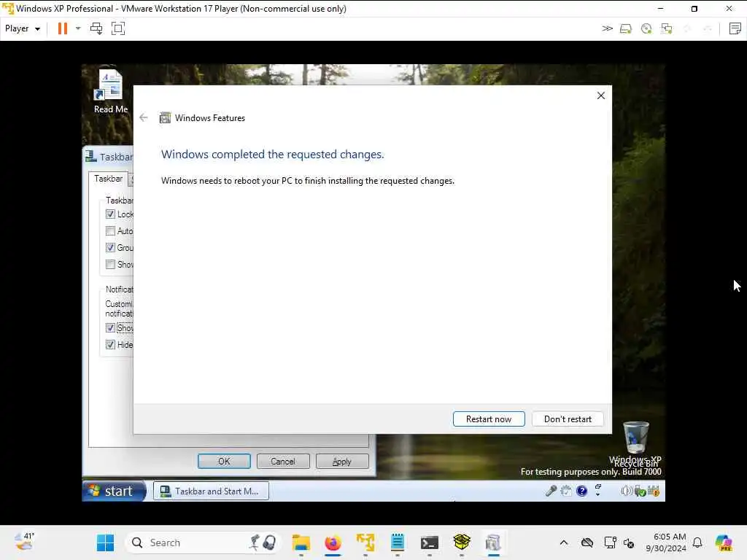Open Firefox from host taskbar
This screenshot has height=560, width=747.
(333, 542)
